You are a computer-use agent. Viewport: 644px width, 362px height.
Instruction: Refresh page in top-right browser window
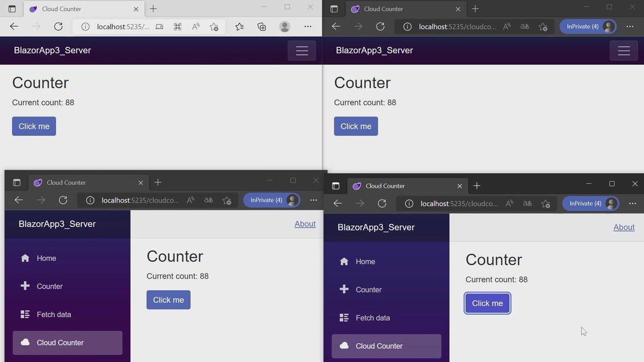click(381, 27)
